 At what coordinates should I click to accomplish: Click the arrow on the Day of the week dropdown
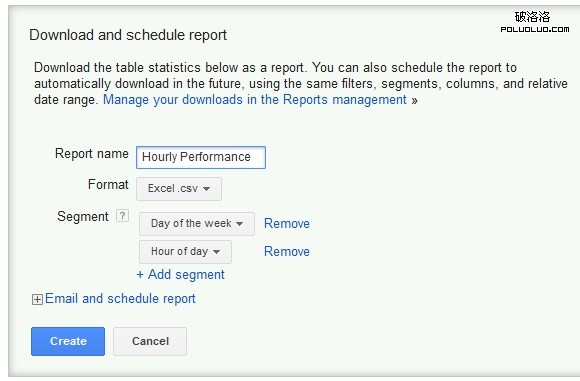tap(240, 224)
